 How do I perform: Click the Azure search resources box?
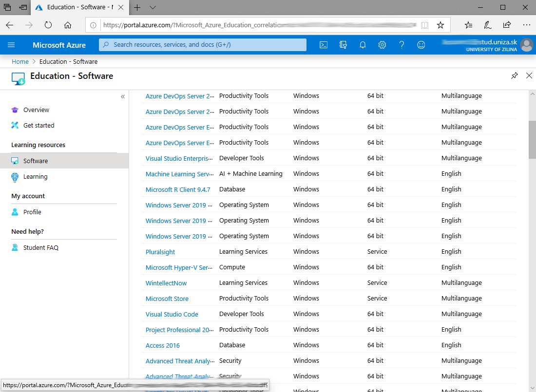203,45
